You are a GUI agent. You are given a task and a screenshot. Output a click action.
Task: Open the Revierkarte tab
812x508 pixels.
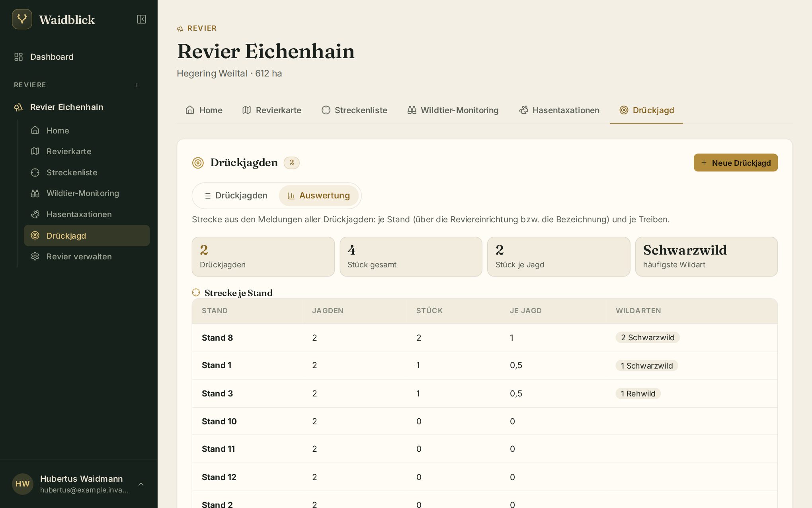[272, 110]
